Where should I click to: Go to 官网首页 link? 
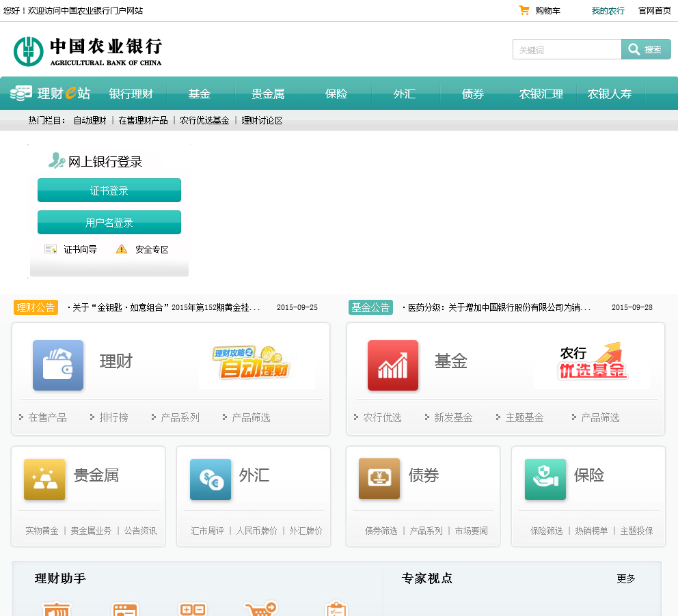pyautogui.click(x=655, y=11)
